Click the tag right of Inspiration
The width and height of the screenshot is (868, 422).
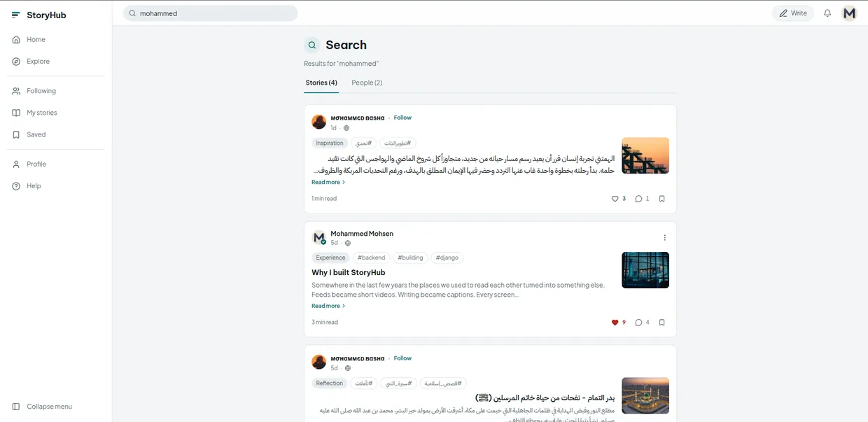[x=363, y=143]
